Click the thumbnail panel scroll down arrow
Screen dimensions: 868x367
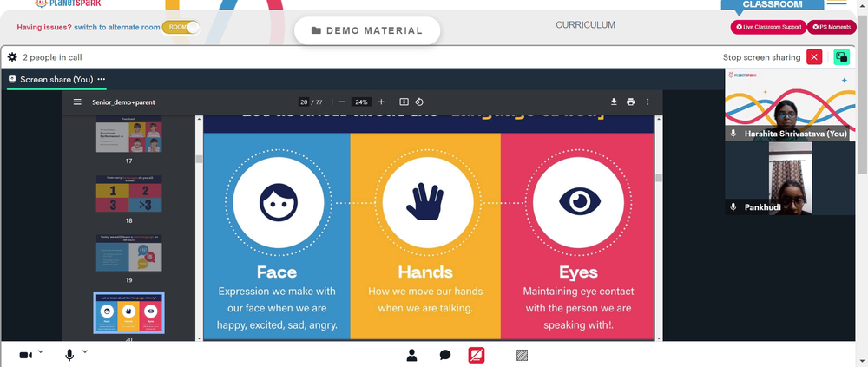(x=199, y=338)
